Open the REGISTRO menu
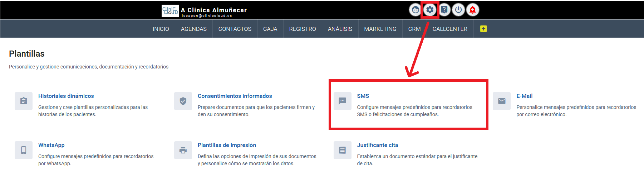This screenshot has width=644, height=176. (x=303, y=29)
